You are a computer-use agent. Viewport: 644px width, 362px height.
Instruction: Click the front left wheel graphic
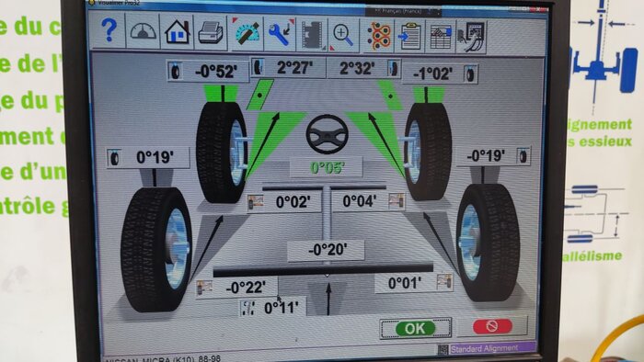point(223,153)
